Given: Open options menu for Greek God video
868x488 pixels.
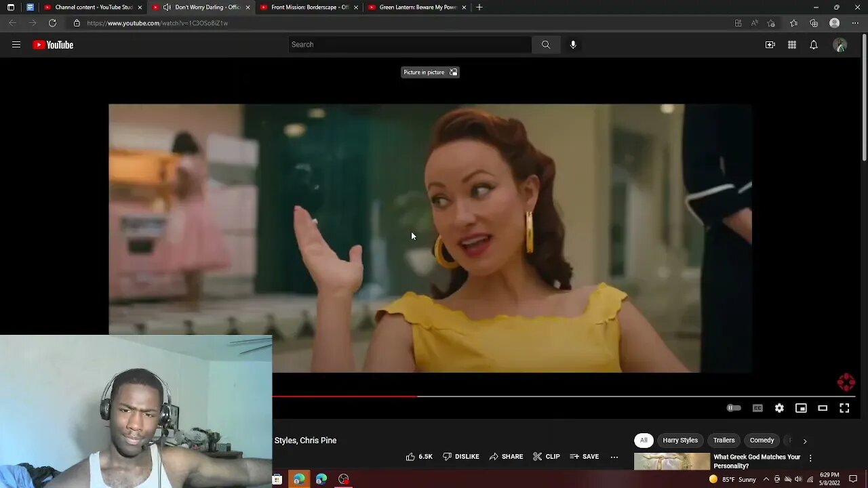Looking at the screenshot, I should coord(810,458).
